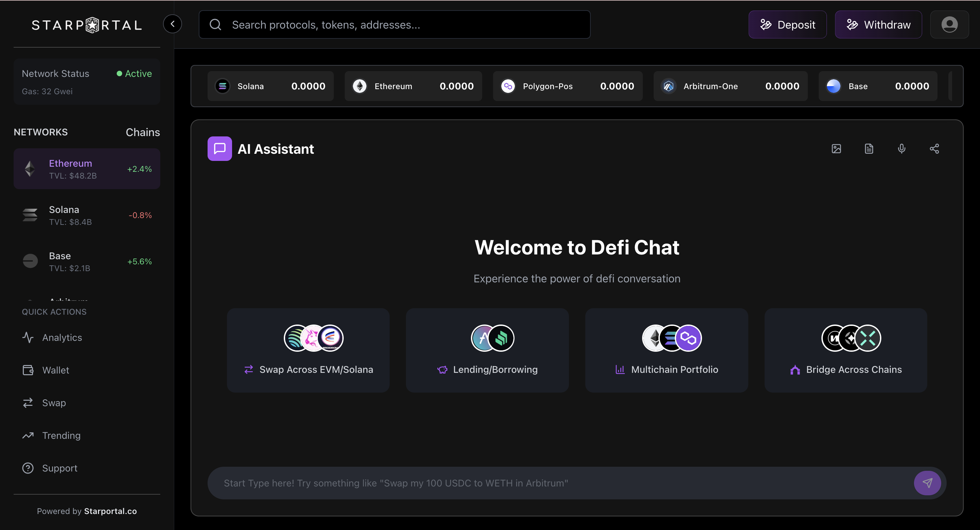Start voice input with the microphone icon
The height and width of the screenshot is (530, 980).
tap(902, 149)
